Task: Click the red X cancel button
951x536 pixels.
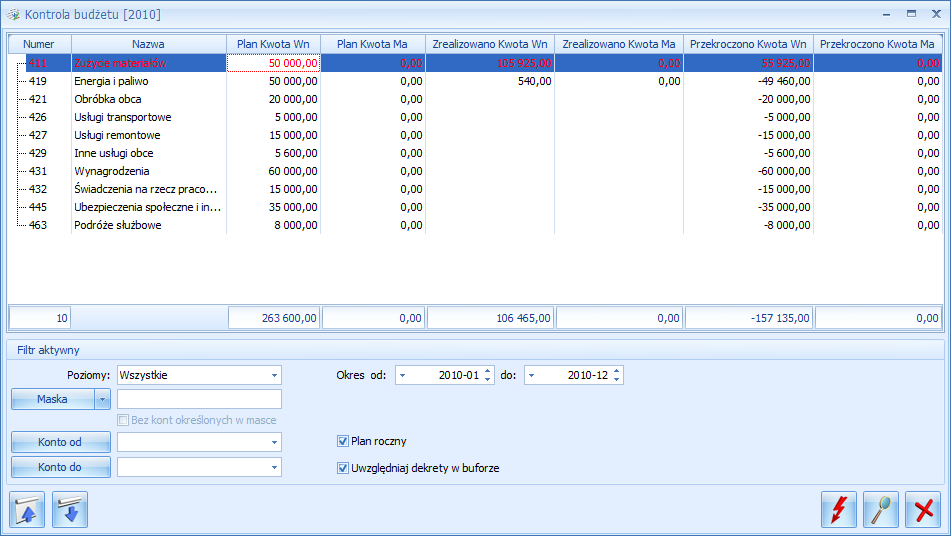Action: (x=923, y=509)
